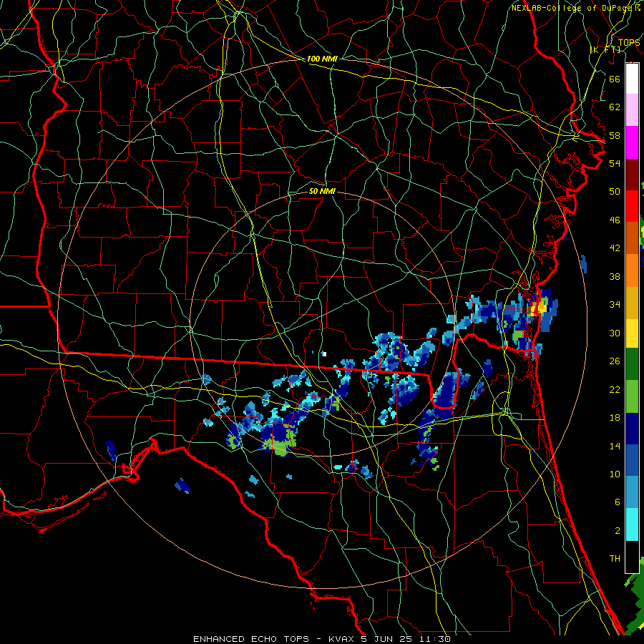Click the magenta legend swatch
The image size is (644, 644).
[x=632, y=142]
